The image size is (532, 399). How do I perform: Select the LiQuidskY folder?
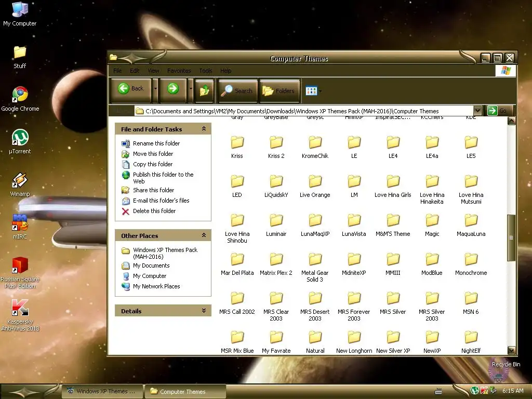point(276,187)
